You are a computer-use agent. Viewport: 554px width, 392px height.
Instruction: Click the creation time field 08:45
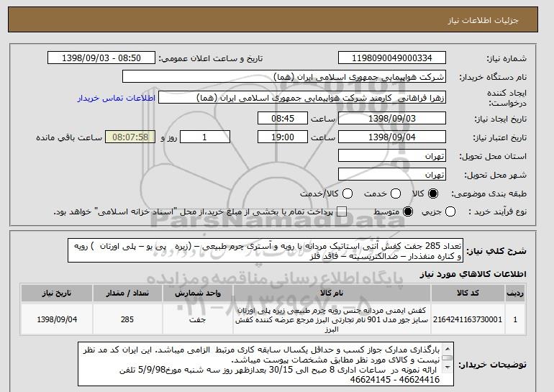(x=283, y=118)
